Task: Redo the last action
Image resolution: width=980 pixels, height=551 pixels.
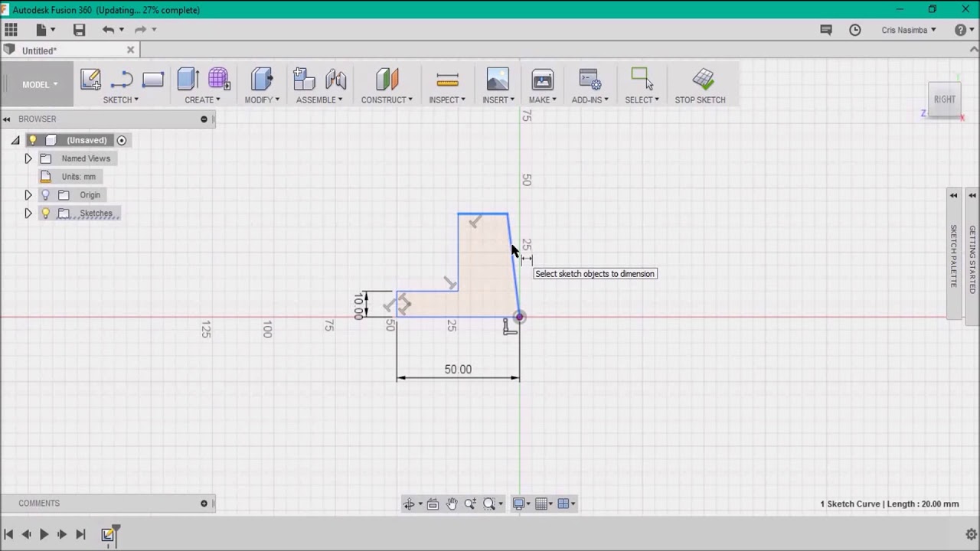Action: [x=140, y=30]
